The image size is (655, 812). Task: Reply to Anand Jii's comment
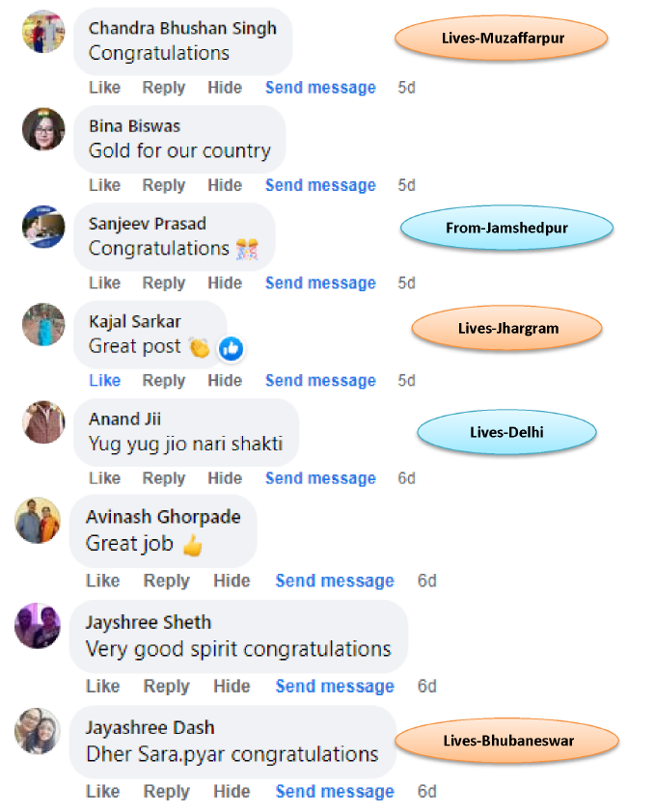(164, 478)
